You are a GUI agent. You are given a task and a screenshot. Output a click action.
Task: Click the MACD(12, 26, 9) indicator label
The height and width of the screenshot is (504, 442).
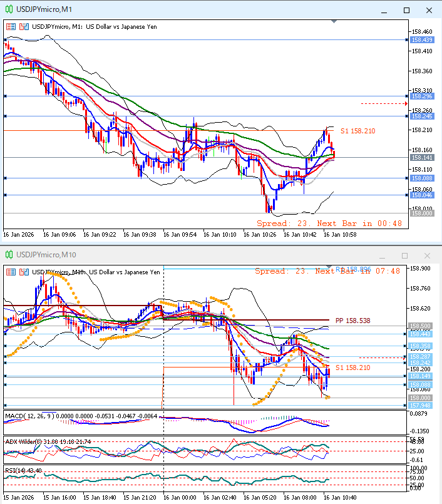(x=31, y=416)
